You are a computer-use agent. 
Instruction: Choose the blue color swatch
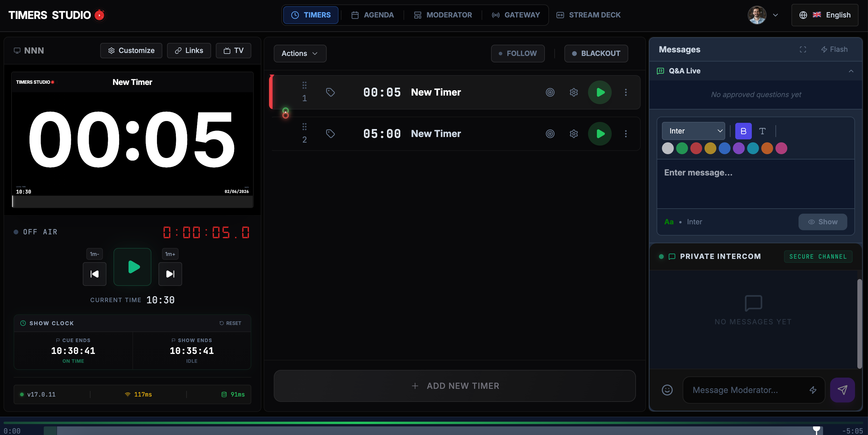click(724, 148)
